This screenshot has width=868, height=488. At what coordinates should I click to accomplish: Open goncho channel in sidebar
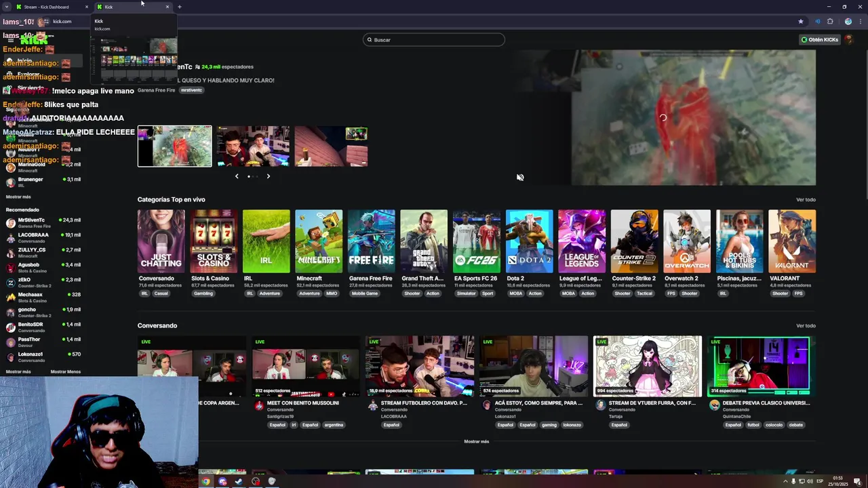pyautogui.click(x=43, y=312)
